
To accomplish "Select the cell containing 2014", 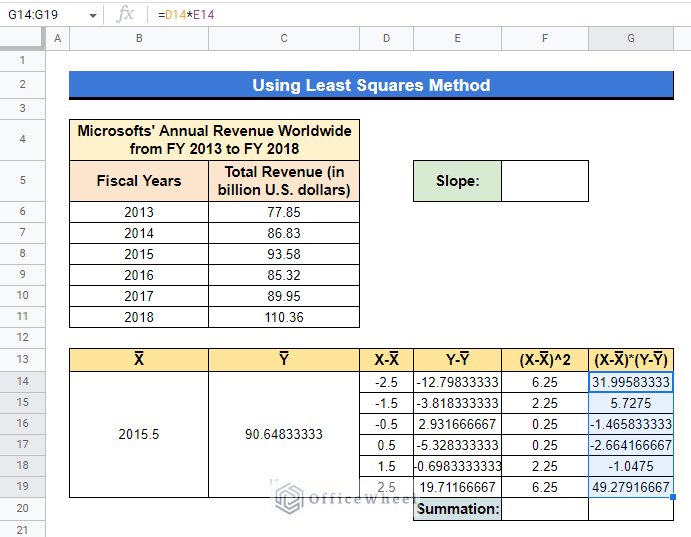I will pos(139,233).
